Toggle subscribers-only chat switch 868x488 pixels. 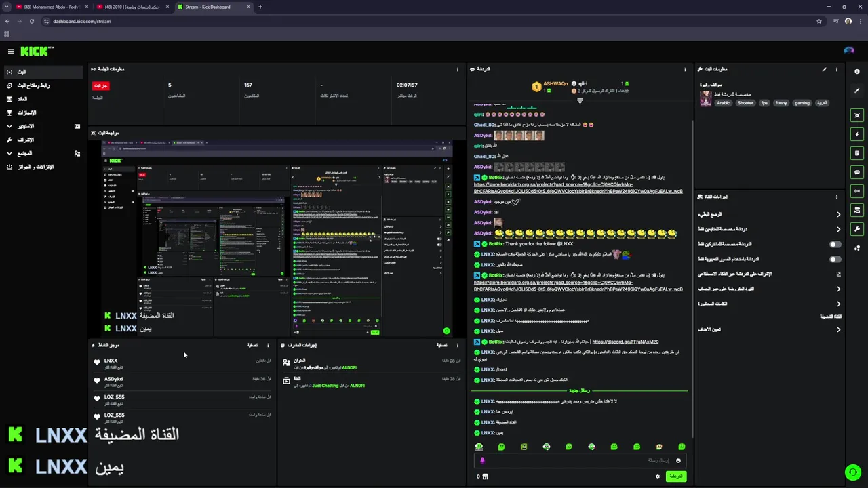[x=835, y=244]
